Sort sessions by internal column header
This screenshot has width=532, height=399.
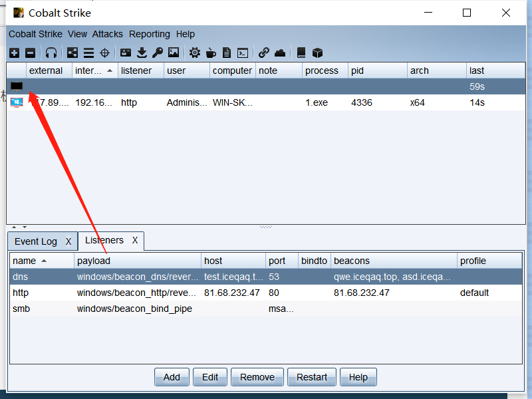tap(95, 70)
